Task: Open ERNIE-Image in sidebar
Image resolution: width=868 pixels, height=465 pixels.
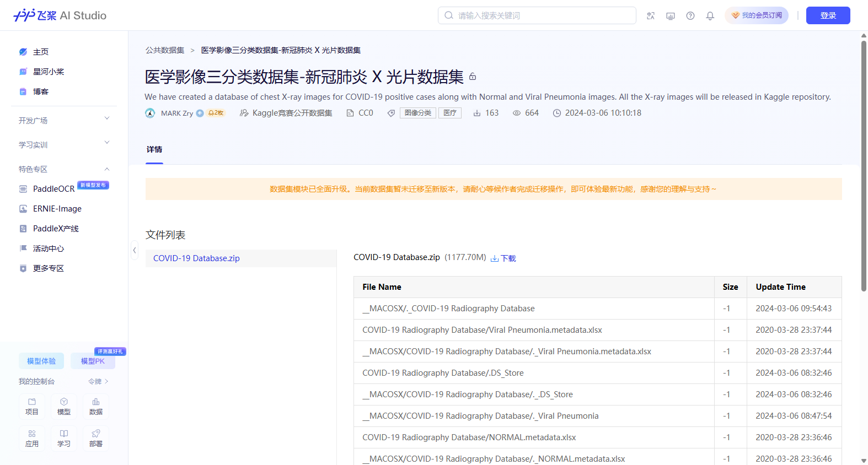Action: (x=51, y=209)
